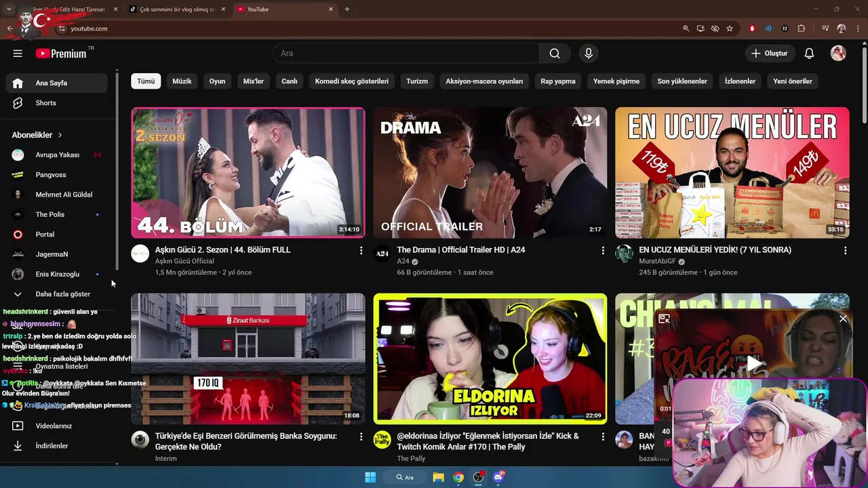Open the YouTube hamburger guide menu
This screenshot has width=868, height=488.
[x=18, y=54]
